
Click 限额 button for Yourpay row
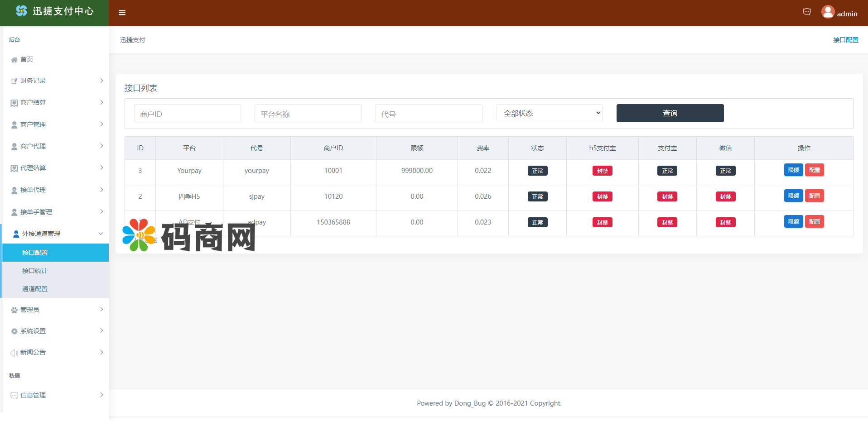pyautogui.click(x=793, y=170)
